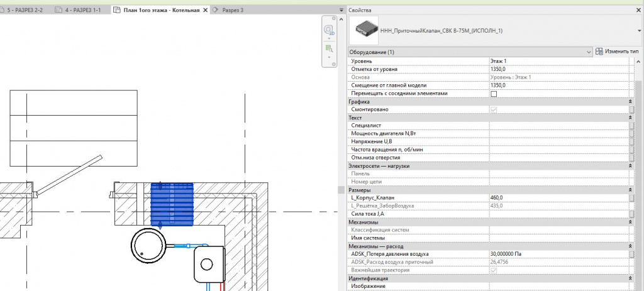
Task: Click the Изображение value field
Action: point(558,286)
